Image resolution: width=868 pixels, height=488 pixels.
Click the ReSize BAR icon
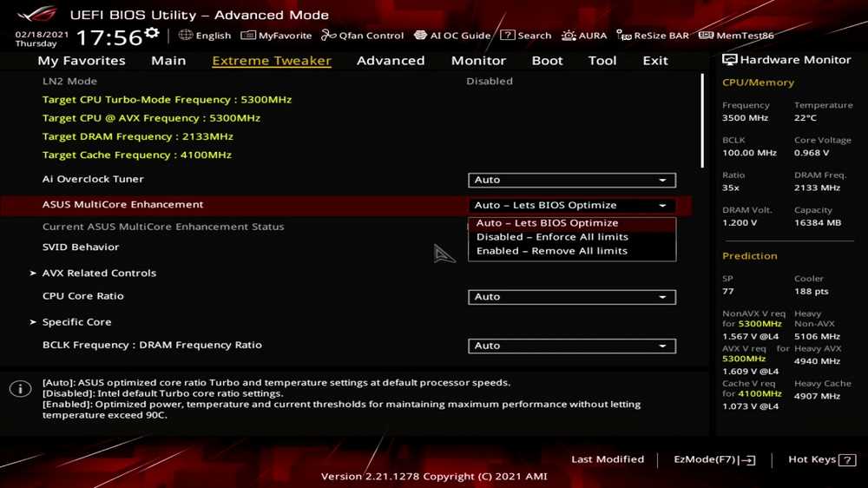tap(624, 36)
